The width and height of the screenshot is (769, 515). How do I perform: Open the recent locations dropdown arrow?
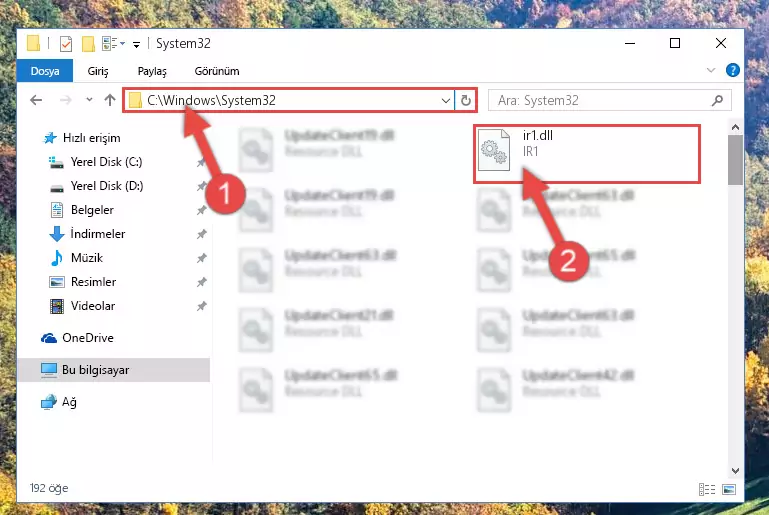(89, 100)
